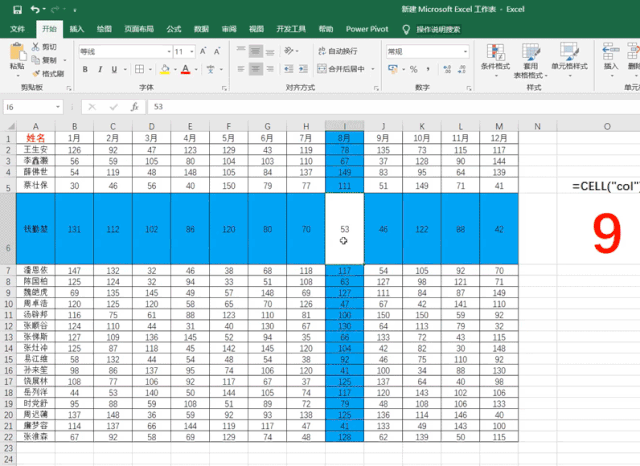
Task: Switch to the Formulas tab
Action: point(173,29)
